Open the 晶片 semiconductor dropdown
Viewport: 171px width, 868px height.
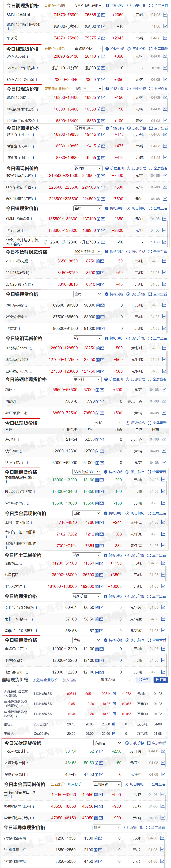(x=107, y=828)
